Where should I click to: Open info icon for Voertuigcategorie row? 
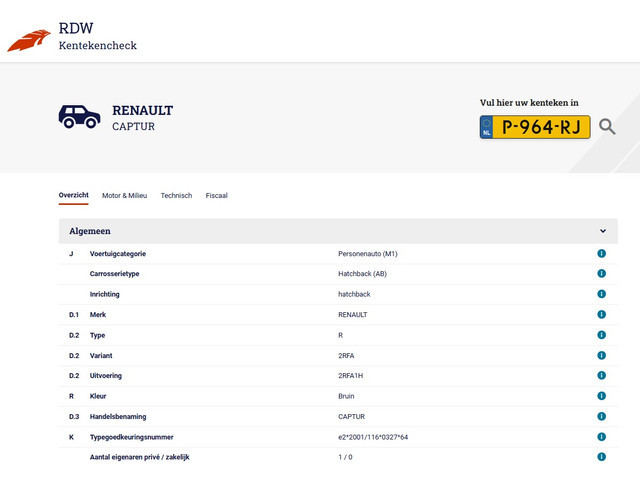point(602,254)
